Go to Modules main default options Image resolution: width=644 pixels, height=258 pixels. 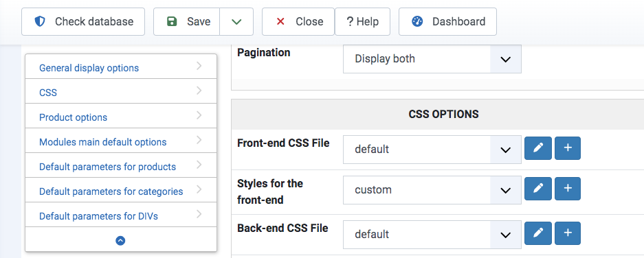pos(121,140)
